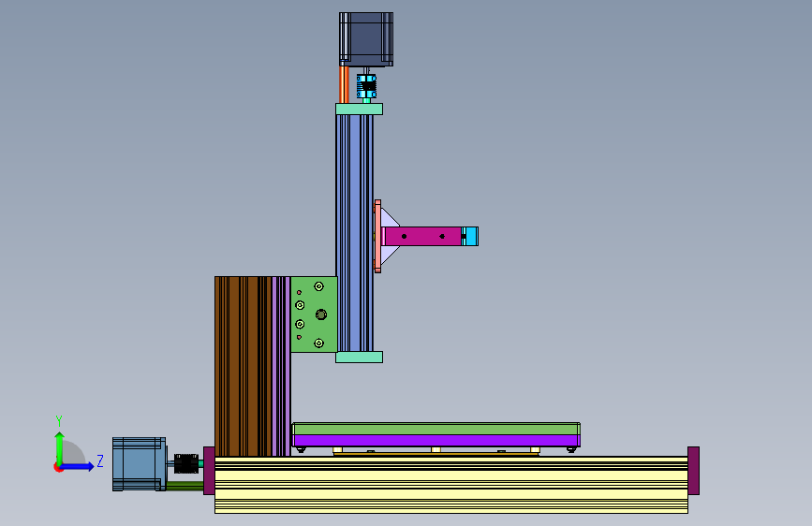Select the lower mint-green end plate
The width and height of the screenshot is (812, 526).
359,358
